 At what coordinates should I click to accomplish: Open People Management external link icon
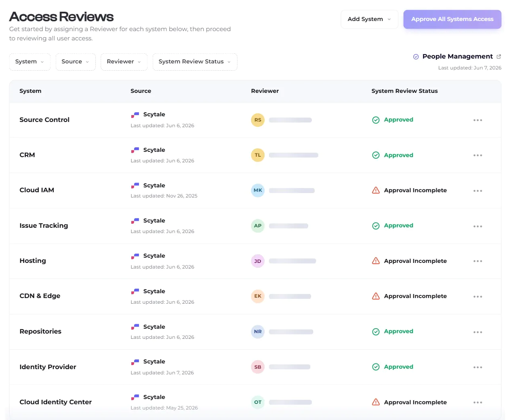498,57
